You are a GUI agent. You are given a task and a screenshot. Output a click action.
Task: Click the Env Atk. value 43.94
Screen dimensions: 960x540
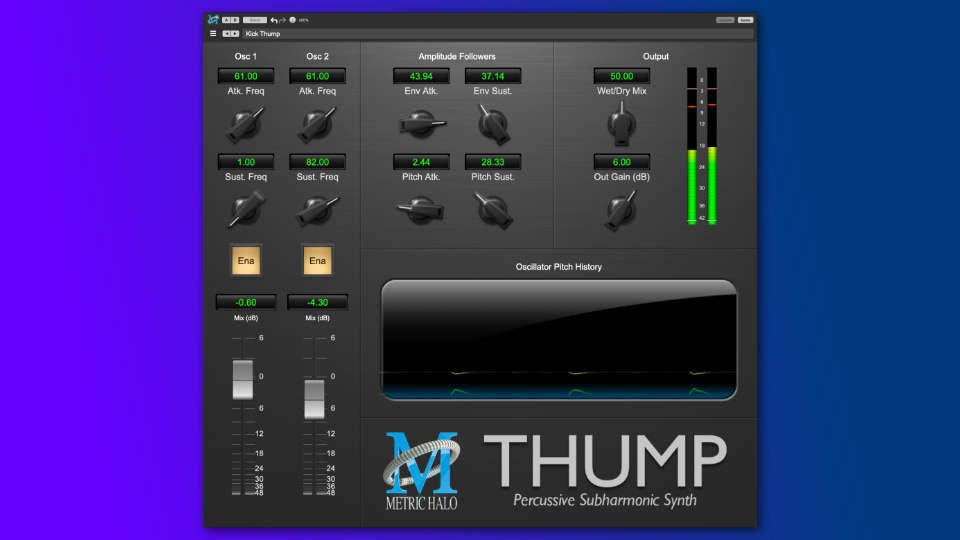[x=421, y=76]
